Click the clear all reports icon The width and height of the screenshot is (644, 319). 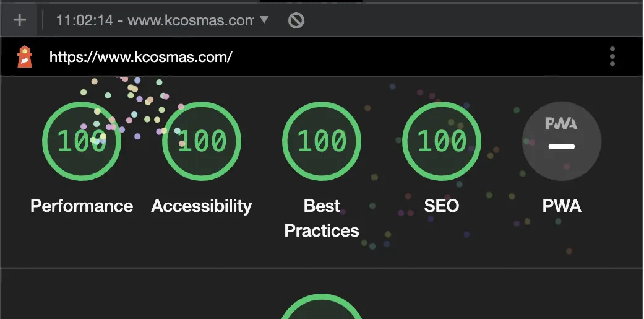(x=296, y=21)
